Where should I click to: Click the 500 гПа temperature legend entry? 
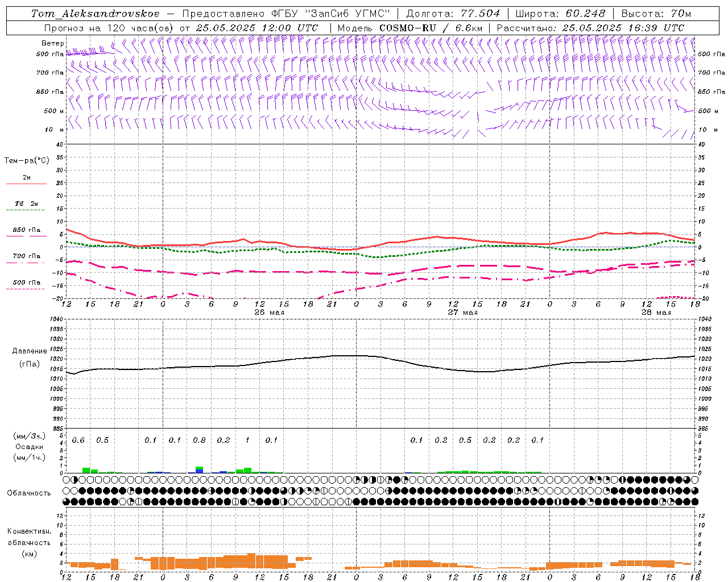[x=27, y=282]
